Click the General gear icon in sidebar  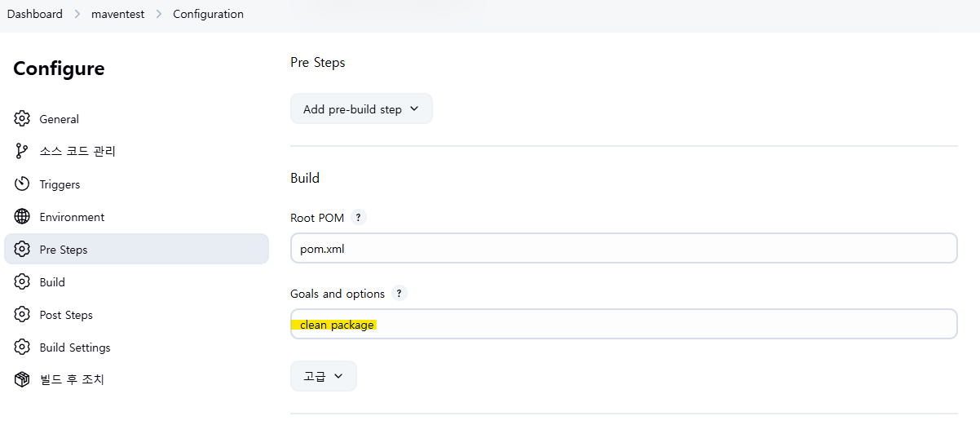[22, 119]
